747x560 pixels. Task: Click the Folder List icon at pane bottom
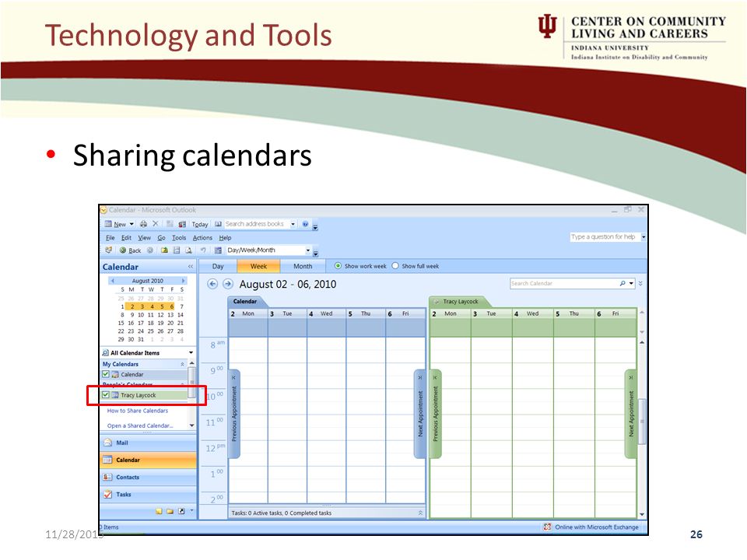(x=170, y=512)
